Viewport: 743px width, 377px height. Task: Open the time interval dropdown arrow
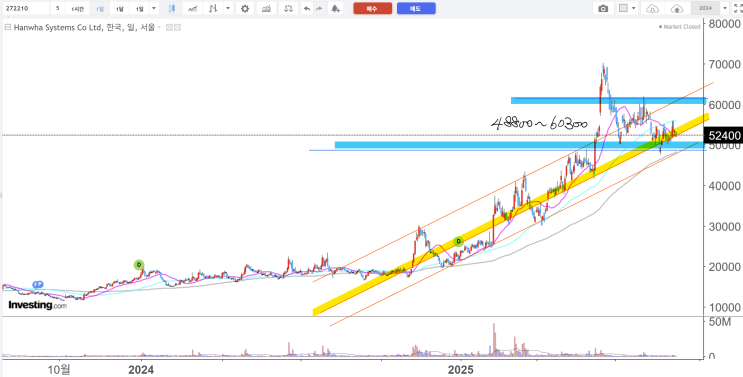pyautogui.click(x=154, y=8)
